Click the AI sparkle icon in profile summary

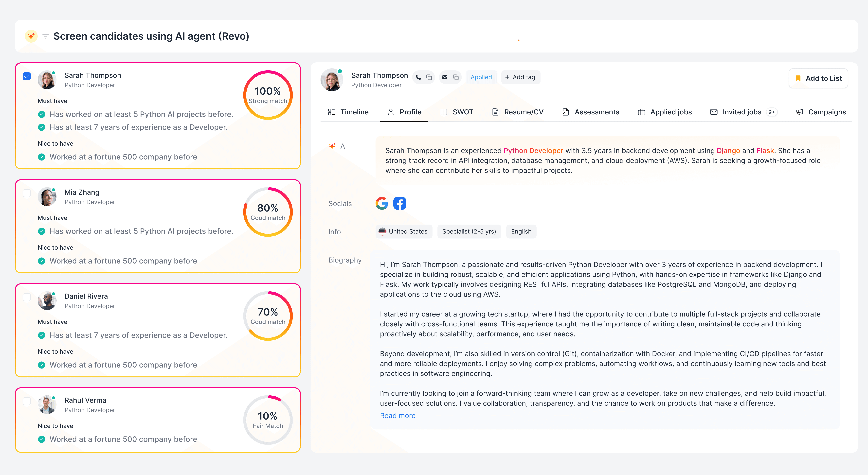332,146
